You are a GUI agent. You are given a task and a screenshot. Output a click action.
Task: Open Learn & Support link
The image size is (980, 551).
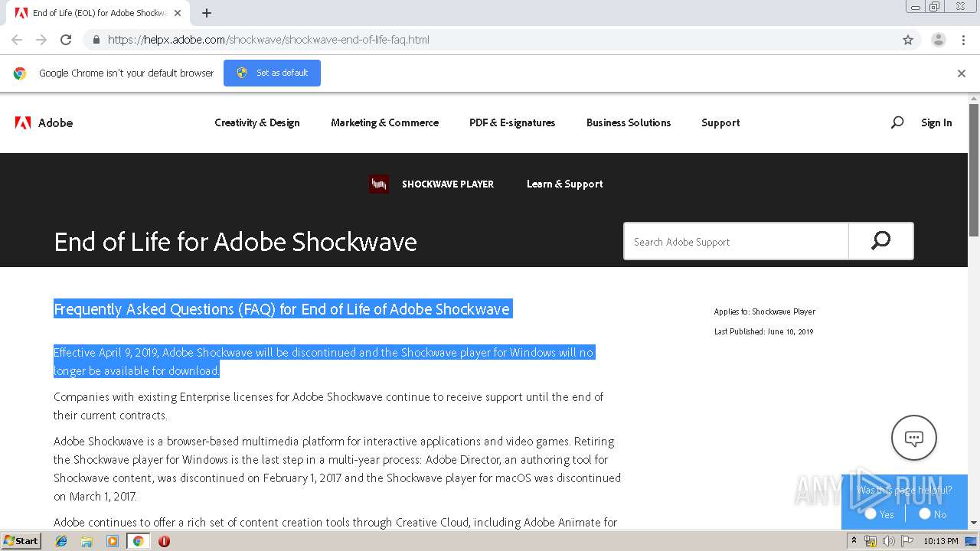point(565,184)
